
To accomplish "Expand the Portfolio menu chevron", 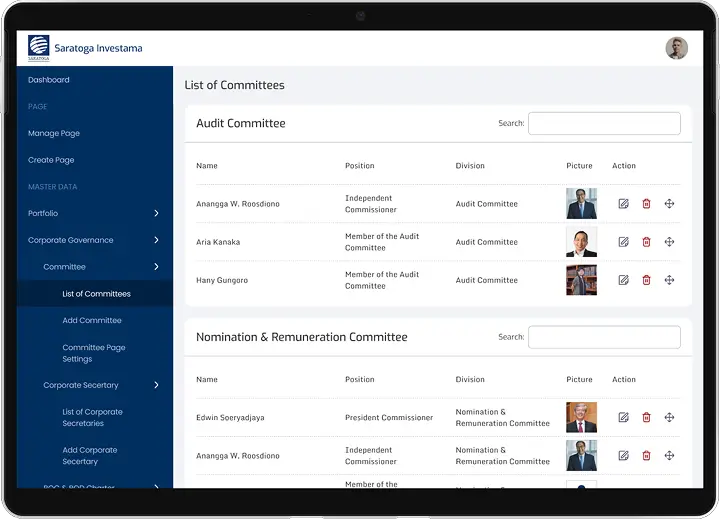I will (156, 213).
